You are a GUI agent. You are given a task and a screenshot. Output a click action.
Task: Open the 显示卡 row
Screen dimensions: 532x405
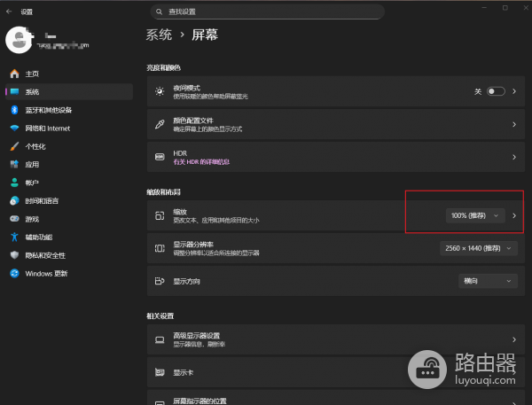(x=336, y=372)
